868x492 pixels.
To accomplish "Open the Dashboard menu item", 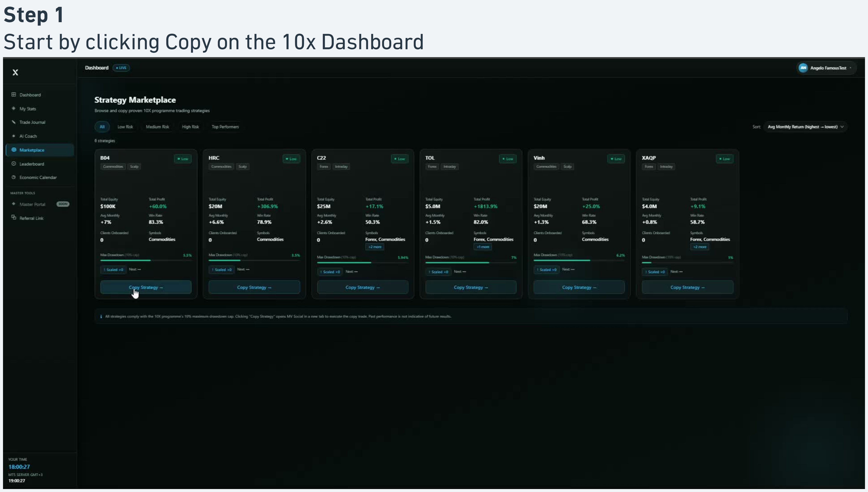I will [x=40, y=95].
